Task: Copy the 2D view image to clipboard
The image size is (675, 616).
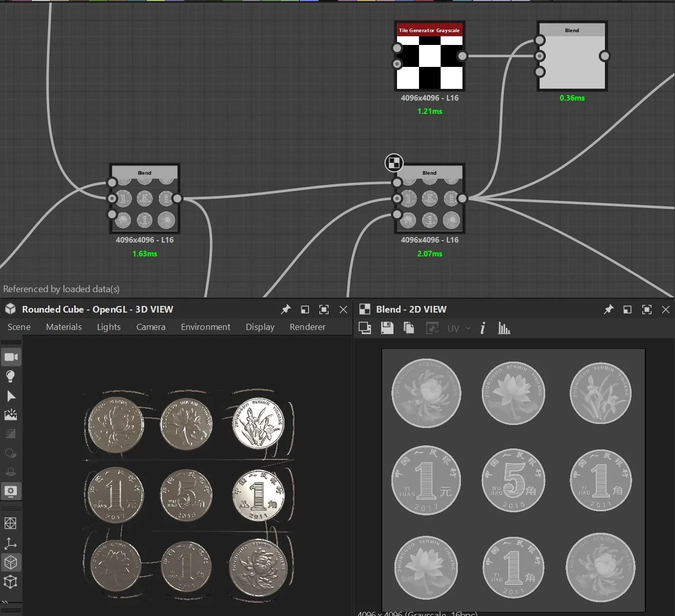Action: (409, 328)
